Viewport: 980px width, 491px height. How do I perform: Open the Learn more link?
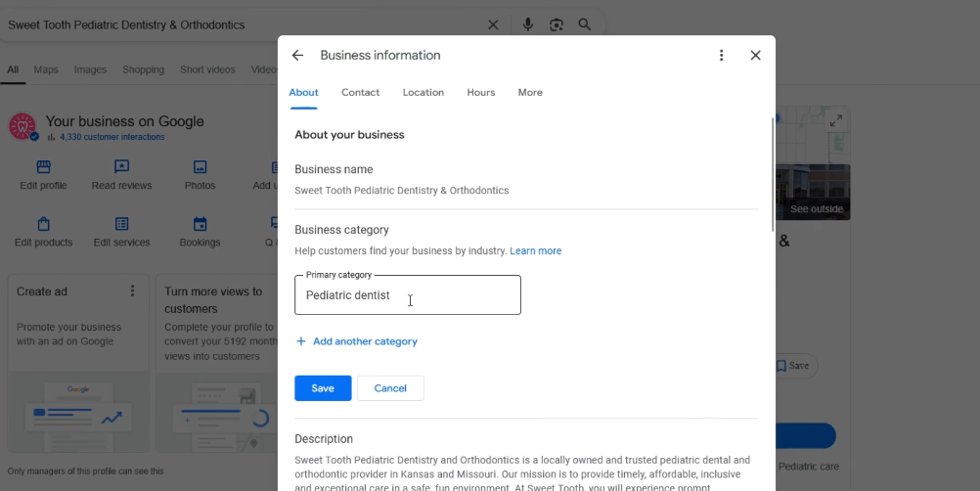click(536, 251)
